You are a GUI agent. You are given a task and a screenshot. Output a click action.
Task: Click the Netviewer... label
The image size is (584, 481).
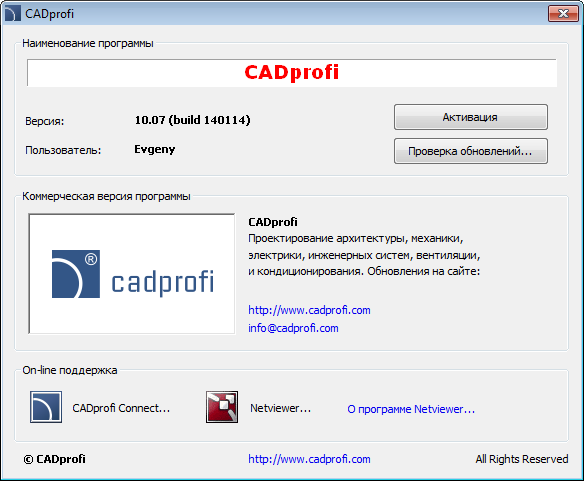[280, 408]
